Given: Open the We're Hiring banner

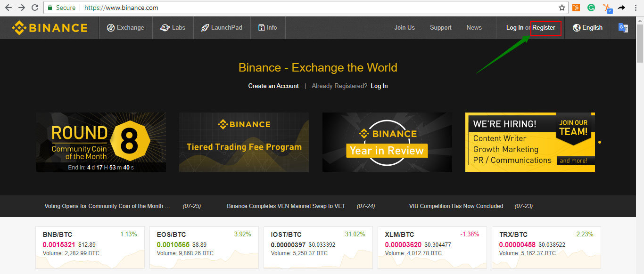Looking at the screenshot, I should [x=530, y=142].
